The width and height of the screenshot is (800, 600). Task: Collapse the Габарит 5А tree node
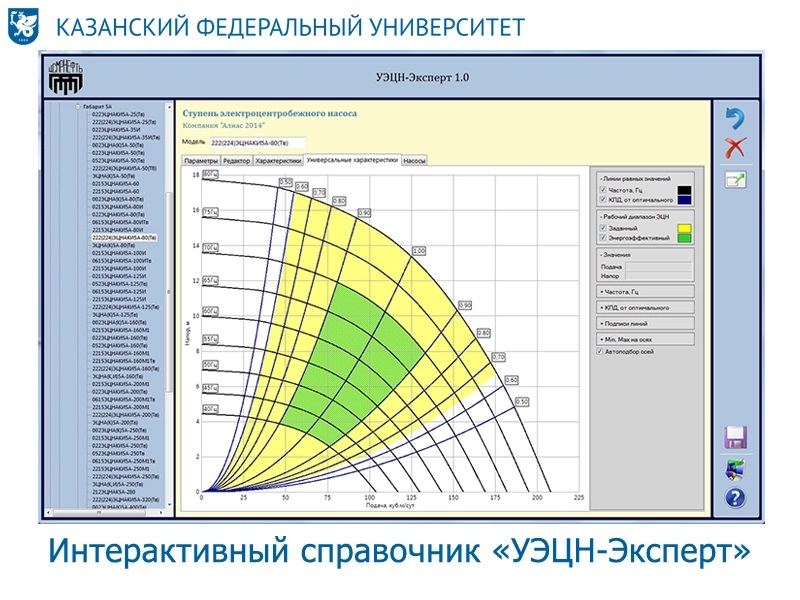pos(78,107)
